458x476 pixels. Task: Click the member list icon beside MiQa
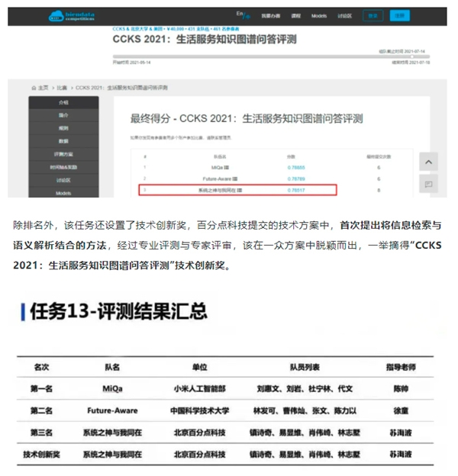tap(227, 168)
